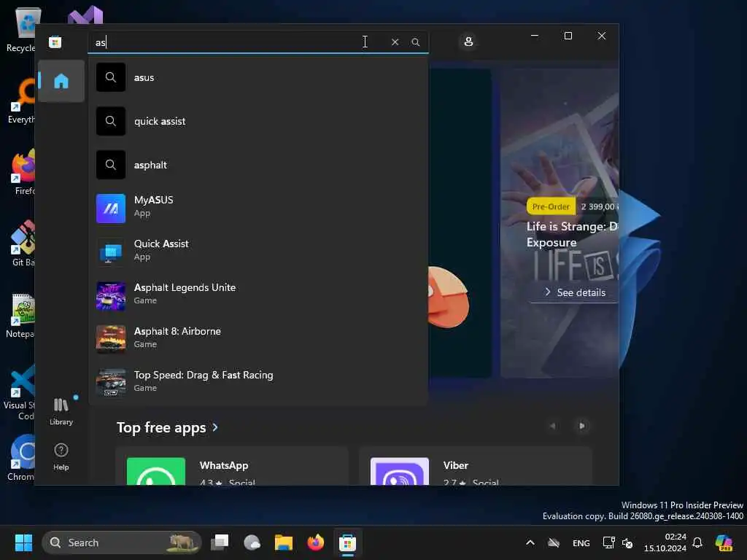The width and height of the screenshot is (747, 560).
Task: Open Top Speed: Drag & Fast Racing result
Action: pos(258,384)
